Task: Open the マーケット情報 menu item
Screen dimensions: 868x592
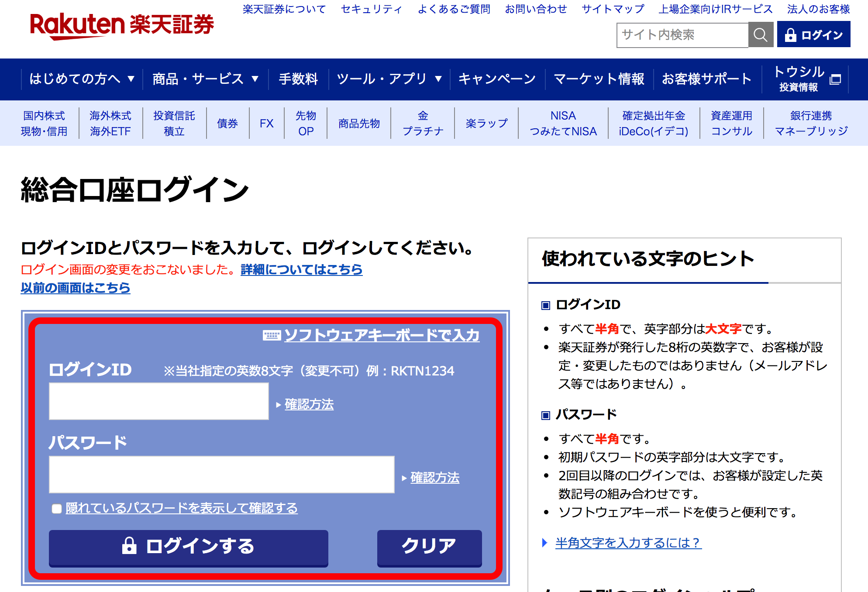Action: click(x=599, y=79)
